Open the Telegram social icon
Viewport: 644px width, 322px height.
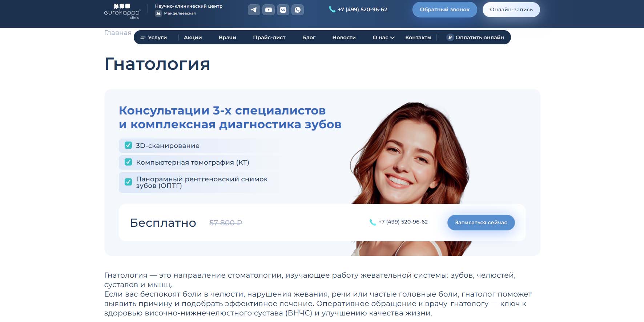pyautogui.click(x=254, y=10)
